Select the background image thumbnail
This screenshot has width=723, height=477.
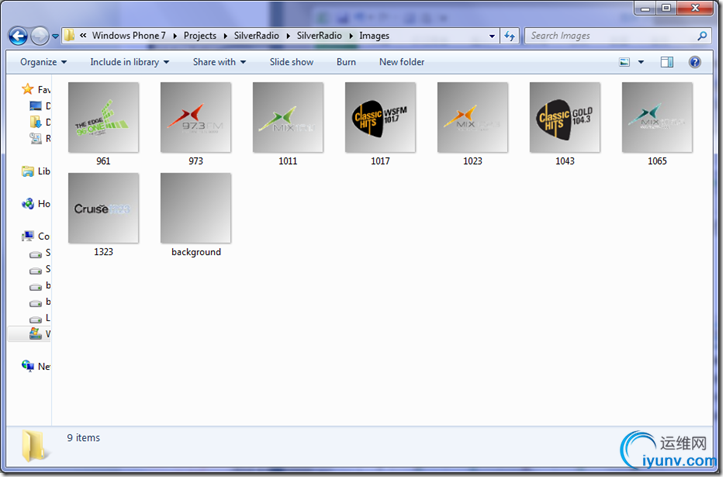pyautogui.click(x=196, y=208)
